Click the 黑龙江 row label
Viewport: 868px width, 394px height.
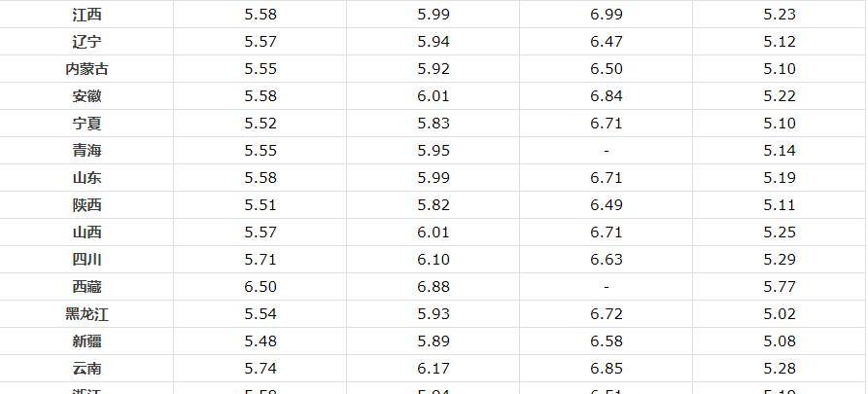click(x=87, y=314)
